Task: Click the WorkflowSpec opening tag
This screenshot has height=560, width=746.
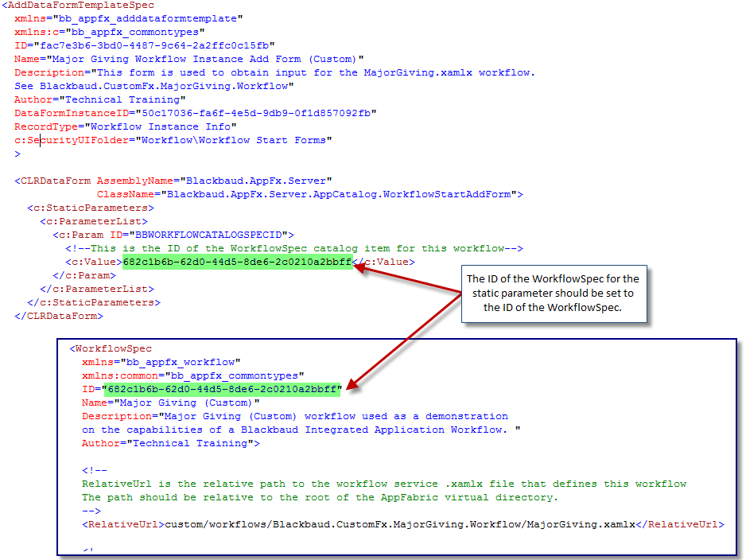Action: click(111, 348)
